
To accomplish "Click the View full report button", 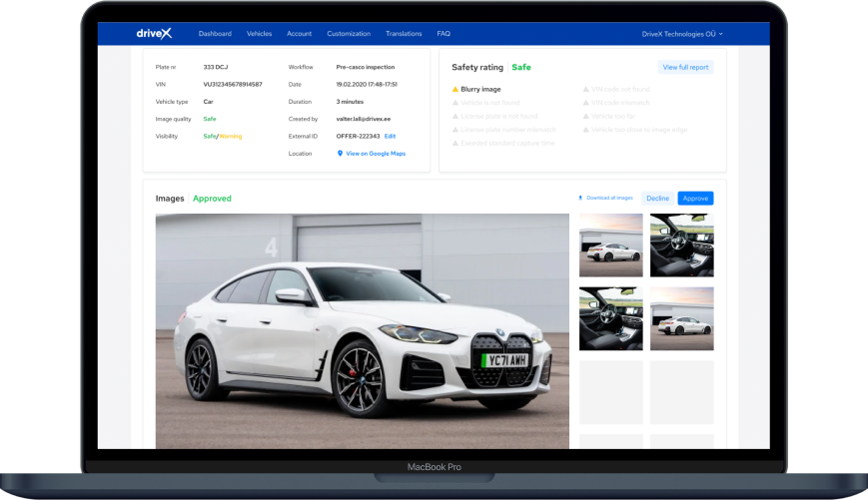I will [685, 67].
